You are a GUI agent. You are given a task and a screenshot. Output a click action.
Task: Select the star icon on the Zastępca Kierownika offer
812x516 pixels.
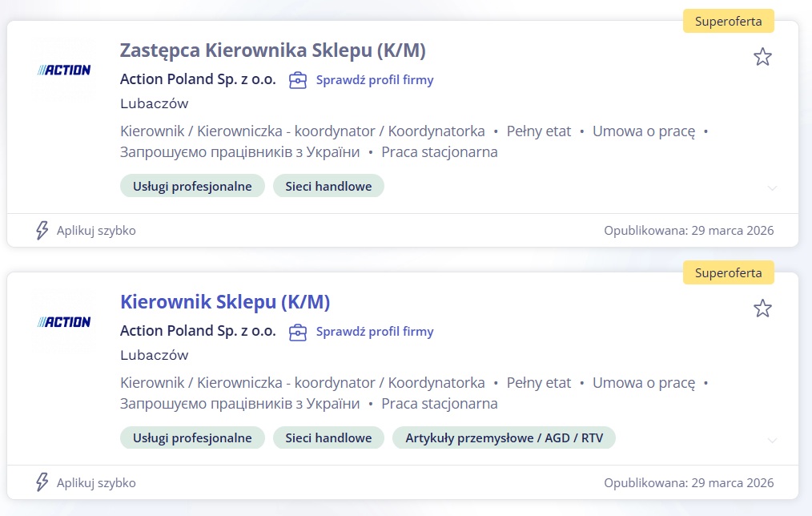pyautogui.click(x=763, y=57)
